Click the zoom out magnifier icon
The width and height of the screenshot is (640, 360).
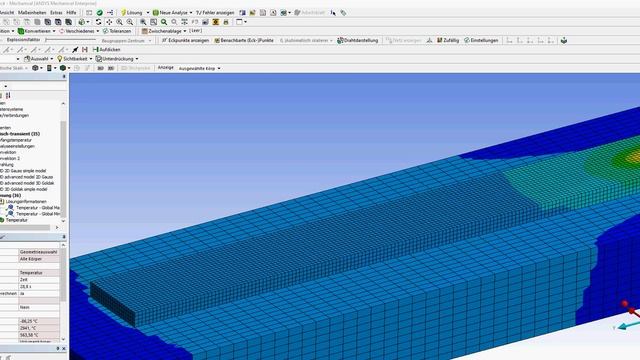point(130,22)
